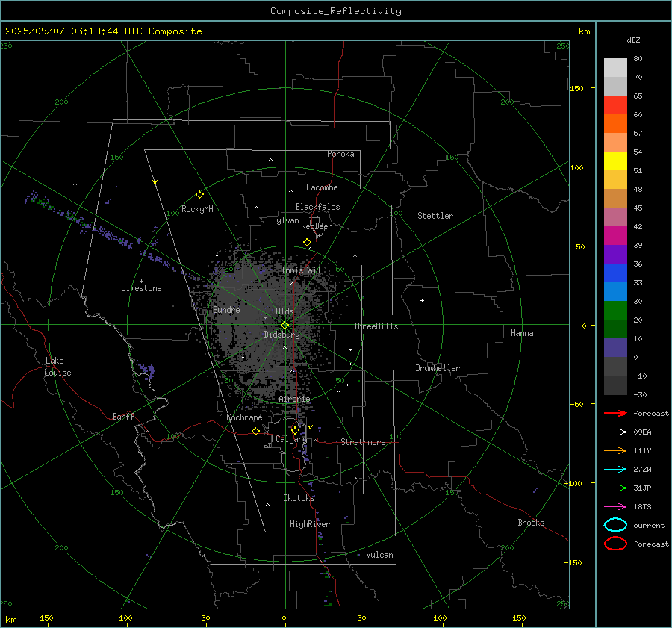Click the Sundre town label
Image resolution: width=672 pixels, height=628 pixels.
(x=226, y=309)
